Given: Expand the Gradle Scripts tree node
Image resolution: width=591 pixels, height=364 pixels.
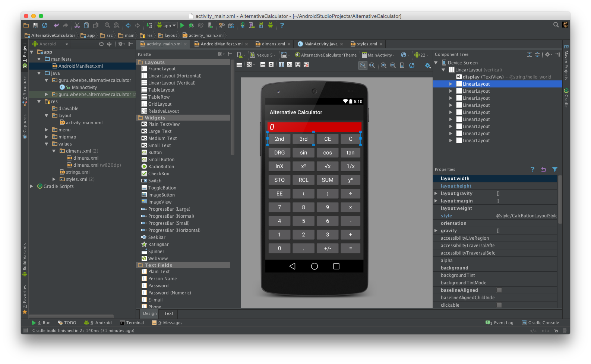Looking at the screenshot, I should click(x=32, y=186).
